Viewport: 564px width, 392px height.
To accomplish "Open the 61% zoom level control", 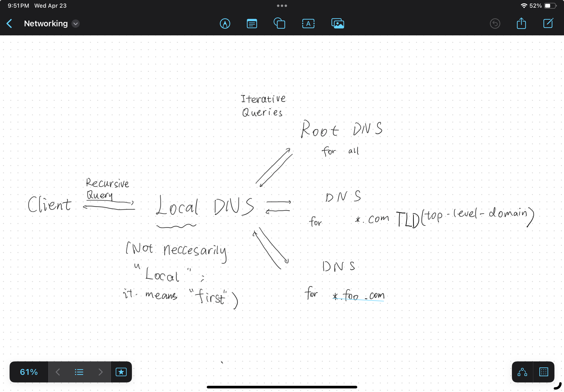I will 29,372.
